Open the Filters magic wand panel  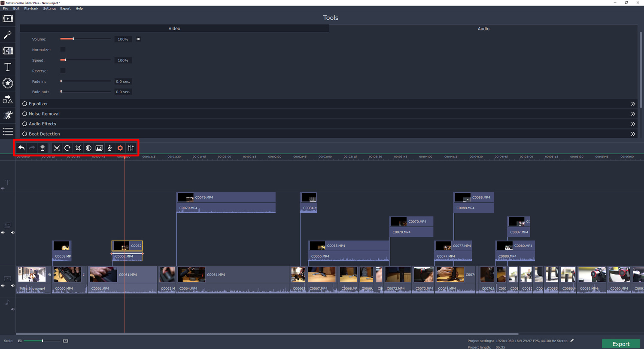pyautogui.click(x=8, y=35)
